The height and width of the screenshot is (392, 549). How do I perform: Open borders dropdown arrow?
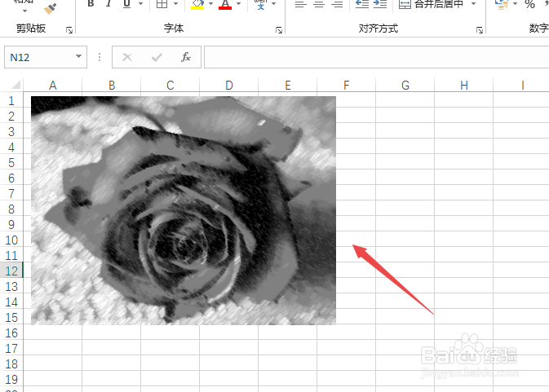click(175, 4)
